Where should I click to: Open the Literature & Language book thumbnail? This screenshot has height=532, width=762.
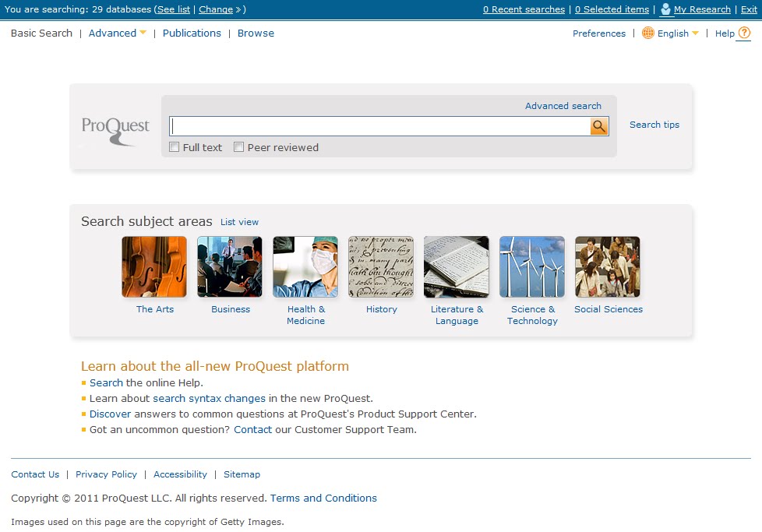457,266
